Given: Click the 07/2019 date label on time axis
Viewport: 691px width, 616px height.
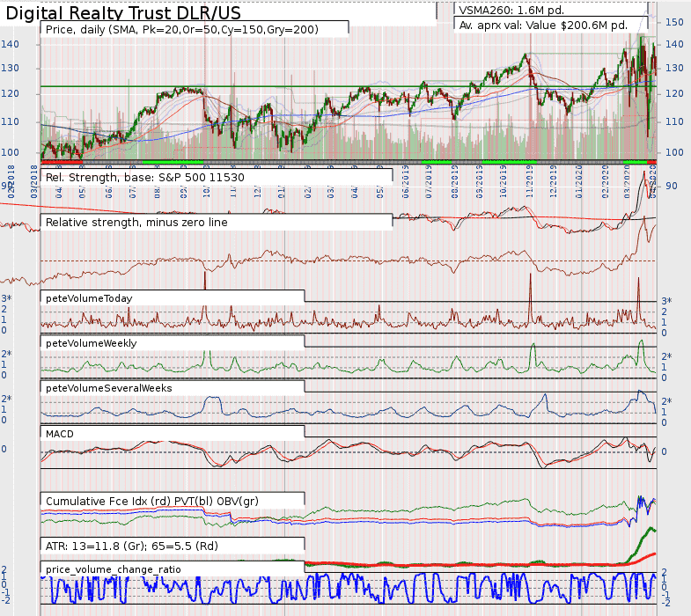Looking at the screenshot, I should click(428, 181).
